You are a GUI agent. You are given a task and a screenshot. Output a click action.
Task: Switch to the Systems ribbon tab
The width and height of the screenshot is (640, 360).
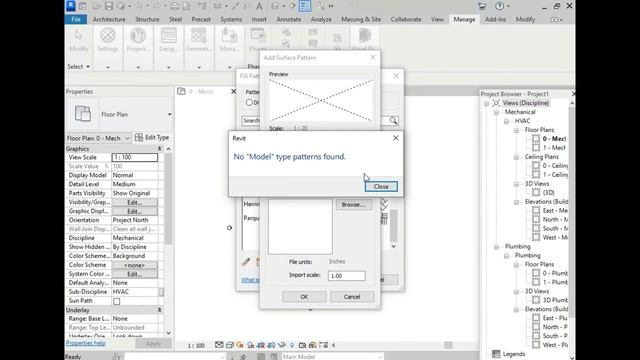[231, 19]
